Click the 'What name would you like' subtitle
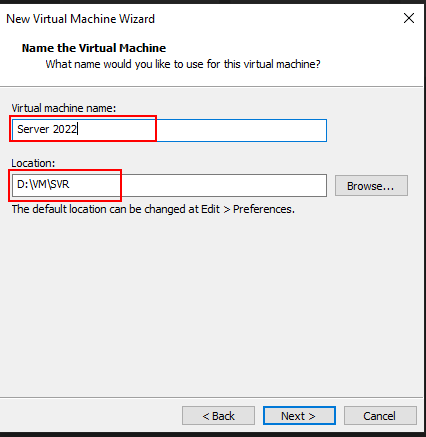Image resolution: width=426 pixels, height=437 pixels. pyautogui.click(x=183, y=64)
